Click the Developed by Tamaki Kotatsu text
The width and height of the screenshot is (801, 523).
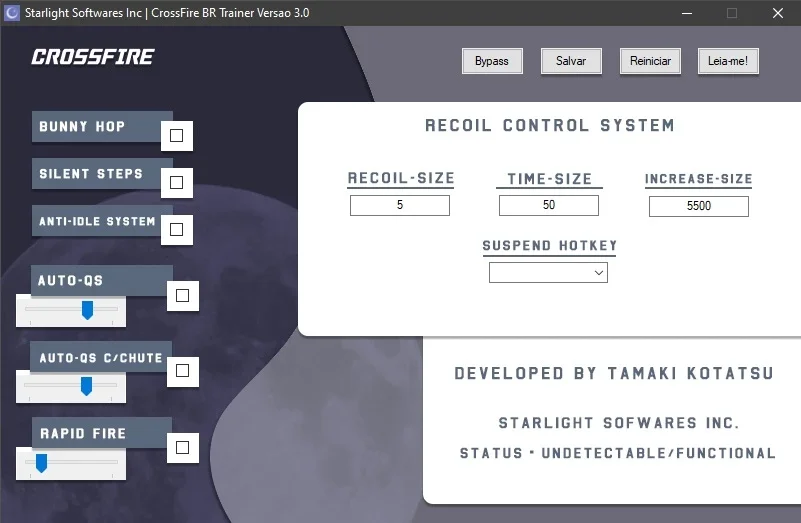coord(614,373)
